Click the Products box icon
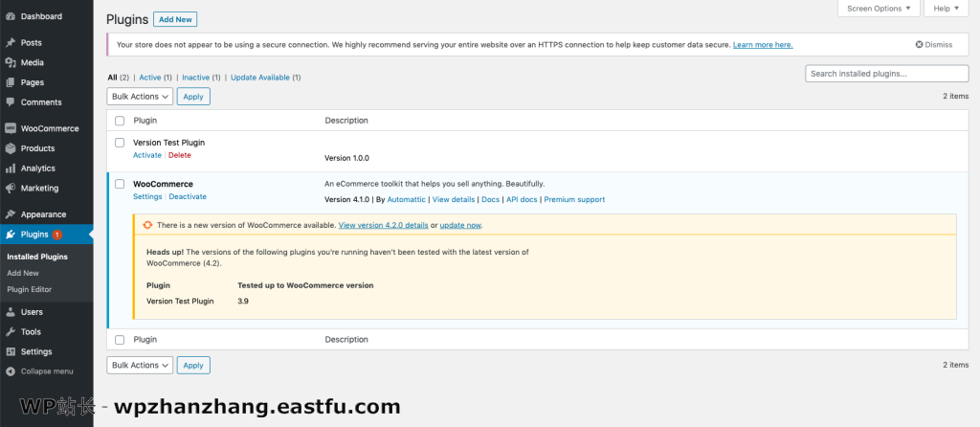Image resolution: width=980 pixels, height=427 pixels. click(10, 148)
